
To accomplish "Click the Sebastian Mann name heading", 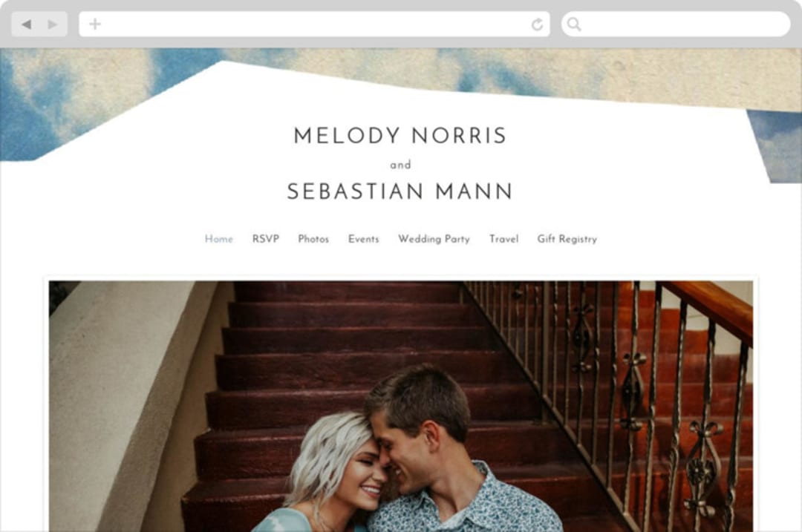I will (x=400, y=191).
